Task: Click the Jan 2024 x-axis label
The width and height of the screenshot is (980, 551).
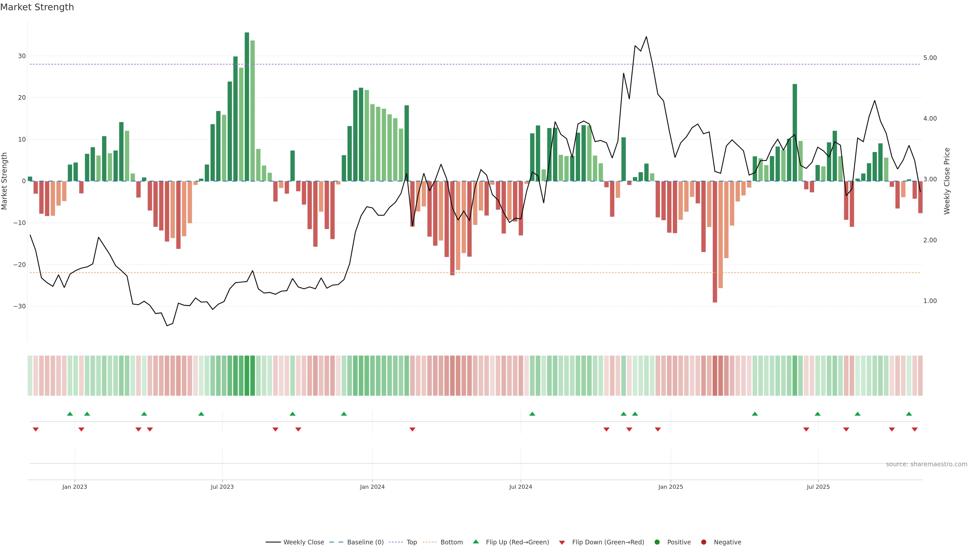Action: tap(372, 487)
